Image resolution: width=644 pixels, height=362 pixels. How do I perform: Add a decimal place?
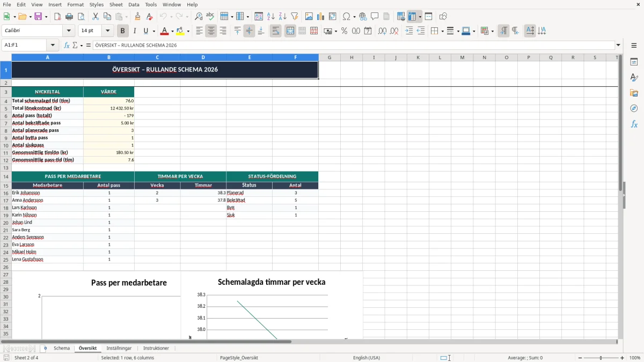point(382,31)
